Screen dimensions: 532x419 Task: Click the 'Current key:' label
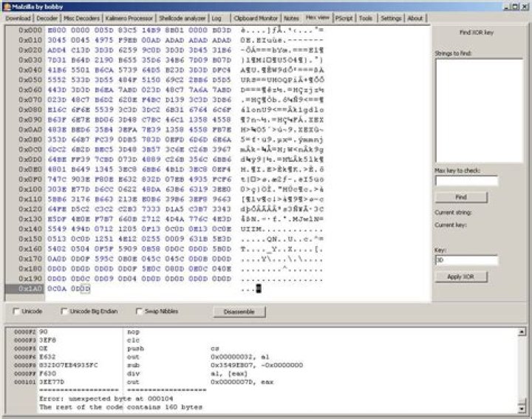click(451, 225)
